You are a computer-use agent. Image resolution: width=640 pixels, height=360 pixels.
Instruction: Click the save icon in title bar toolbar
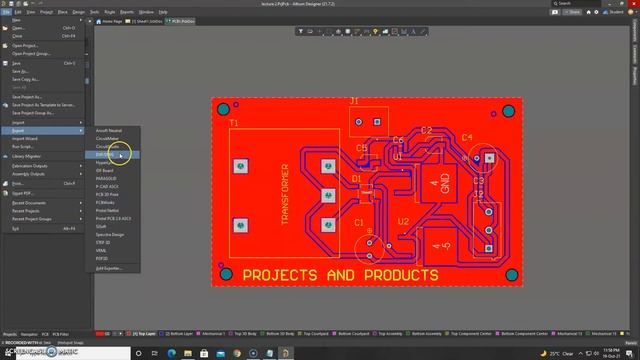[x=11, y=4]
